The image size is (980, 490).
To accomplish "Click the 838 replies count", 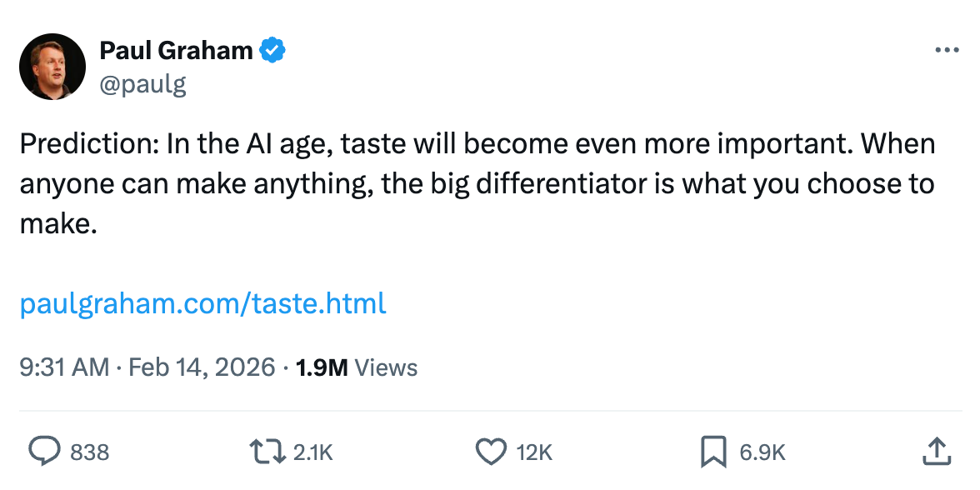I will (90, 452).
